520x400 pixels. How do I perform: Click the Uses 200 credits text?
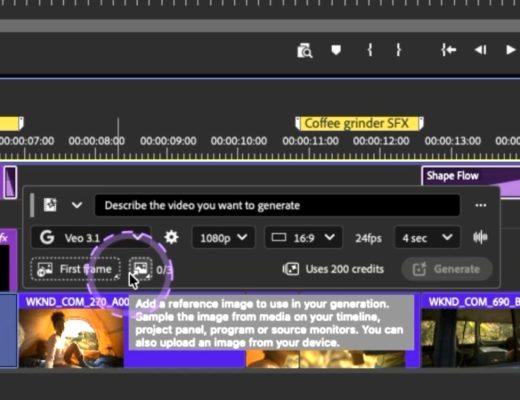(x=345, y=269)
